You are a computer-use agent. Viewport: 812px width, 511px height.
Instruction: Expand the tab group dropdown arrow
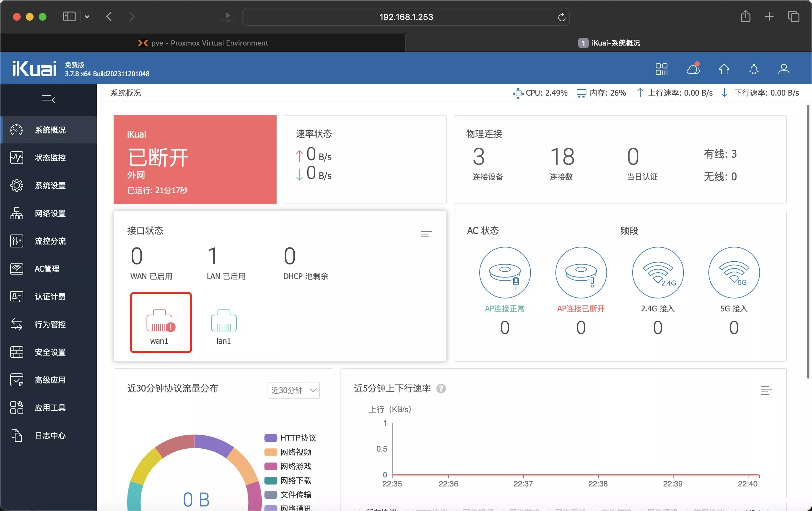[87, 16]
